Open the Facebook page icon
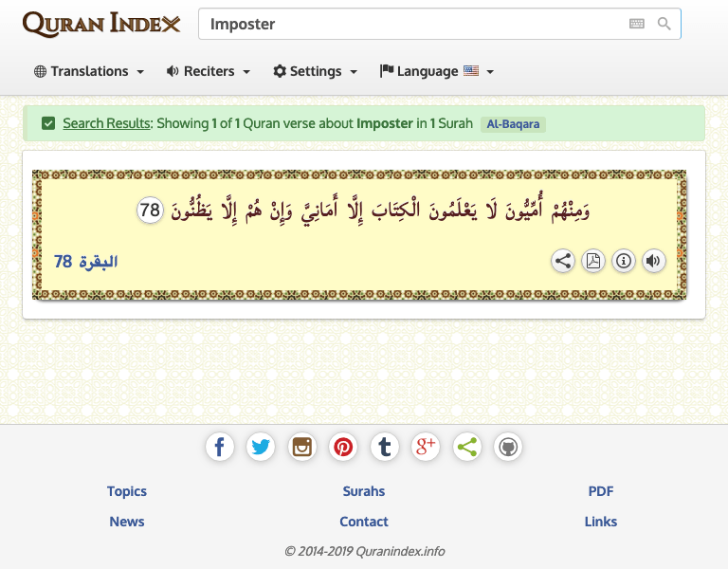This screenshot has width=728, height=569. pos(220,447)
